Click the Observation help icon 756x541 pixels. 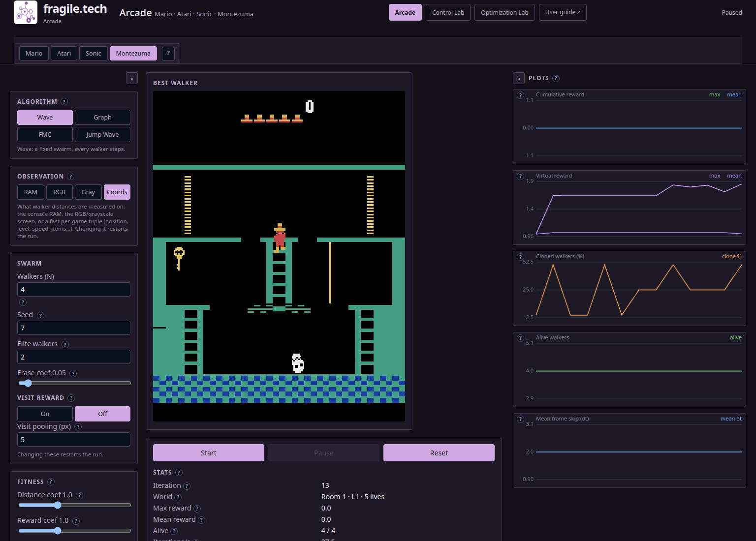(x=70, y=177)
